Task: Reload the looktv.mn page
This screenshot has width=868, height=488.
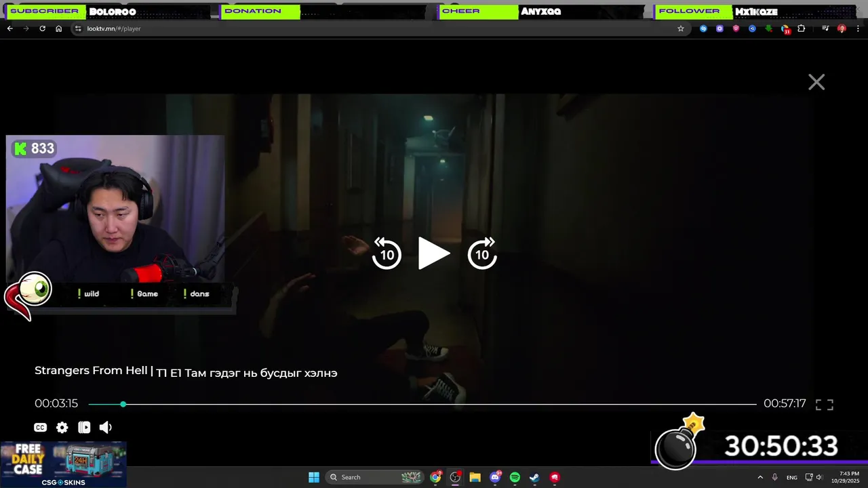Action: pyautogui.click(x=42, y=28)
